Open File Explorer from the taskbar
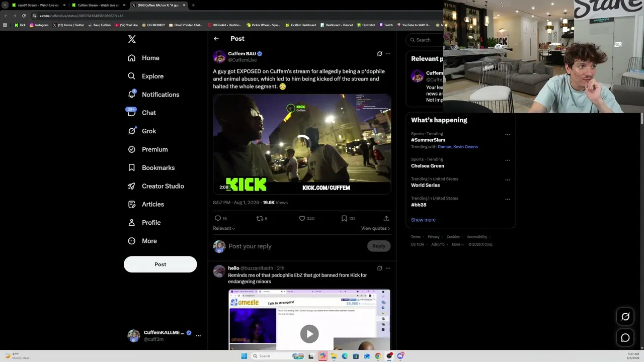This screenshot has height=362, width=644. click(334, 356)
